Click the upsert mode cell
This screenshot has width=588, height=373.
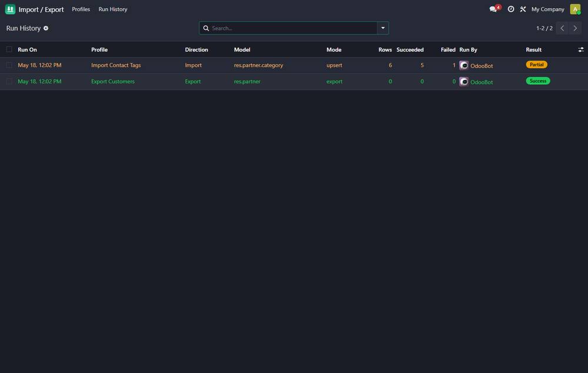click(x=334, y=65)
